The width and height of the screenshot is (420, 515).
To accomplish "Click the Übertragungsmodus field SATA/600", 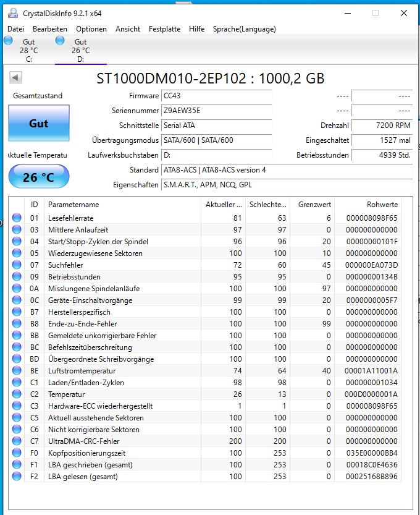I will tap(216, 140).
